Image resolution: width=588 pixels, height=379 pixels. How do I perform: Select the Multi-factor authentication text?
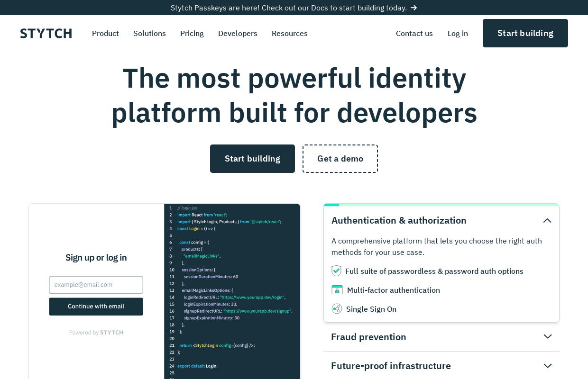[394, 290]
